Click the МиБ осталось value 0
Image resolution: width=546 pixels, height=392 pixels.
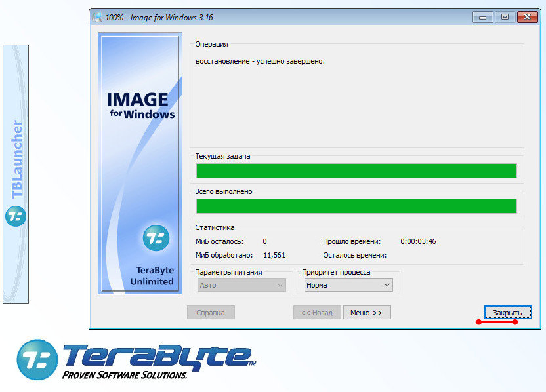pyautogui.click(x=264, y=241)
